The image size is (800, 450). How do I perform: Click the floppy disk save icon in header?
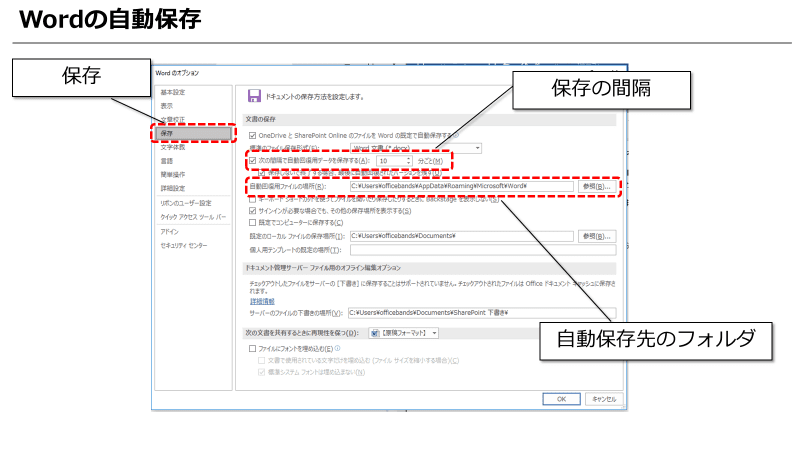tap(254, 96)
